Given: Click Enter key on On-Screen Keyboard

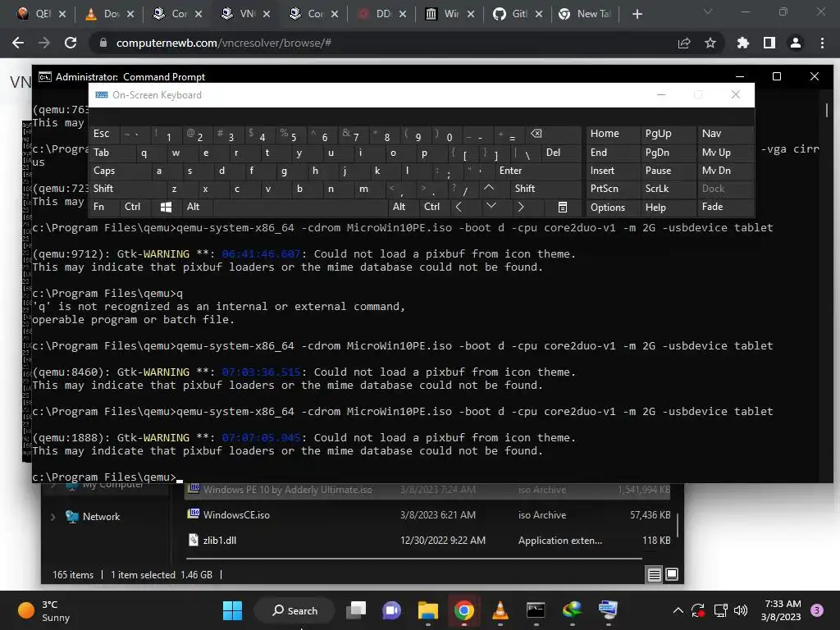Looking at the screenshot, I should [x=537, y=171].
